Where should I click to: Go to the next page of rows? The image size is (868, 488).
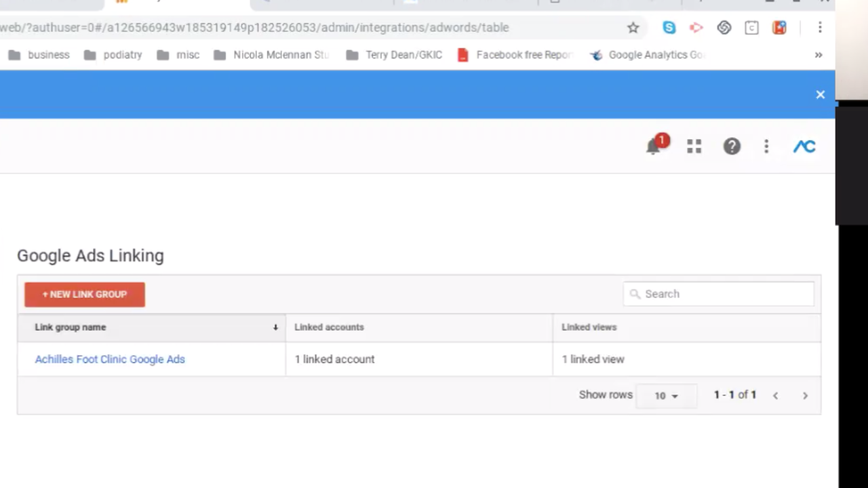pyautogui.click(x=805, y=396)
